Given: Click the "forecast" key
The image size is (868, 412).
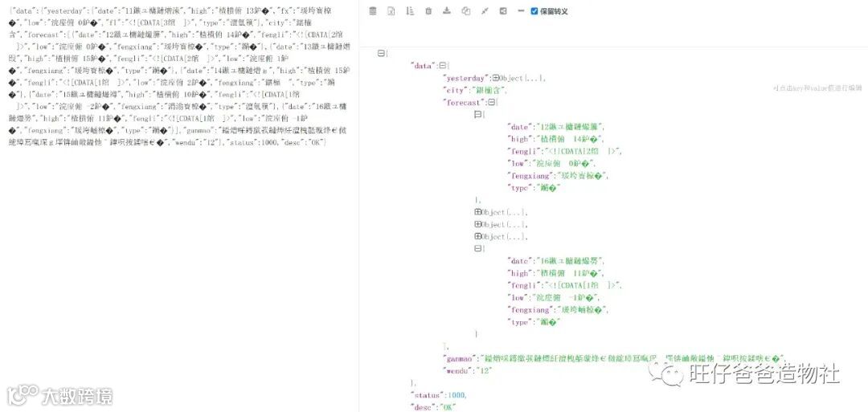Looking at the screenshot, I should (464, 102).
